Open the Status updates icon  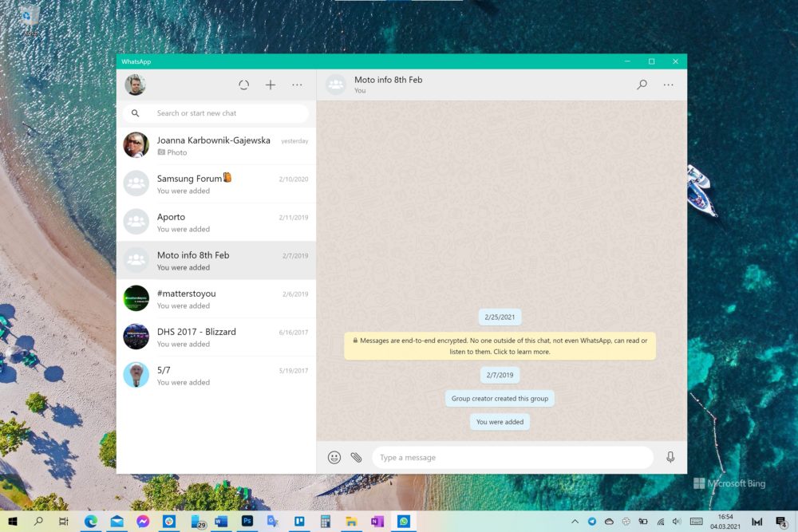coord(243,85)
